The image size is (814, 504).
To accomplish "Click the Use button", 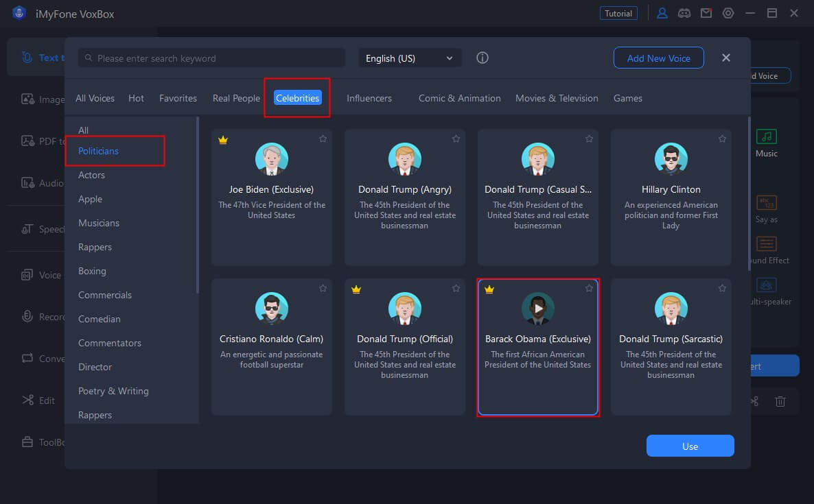I will click(x=690, y=446).
